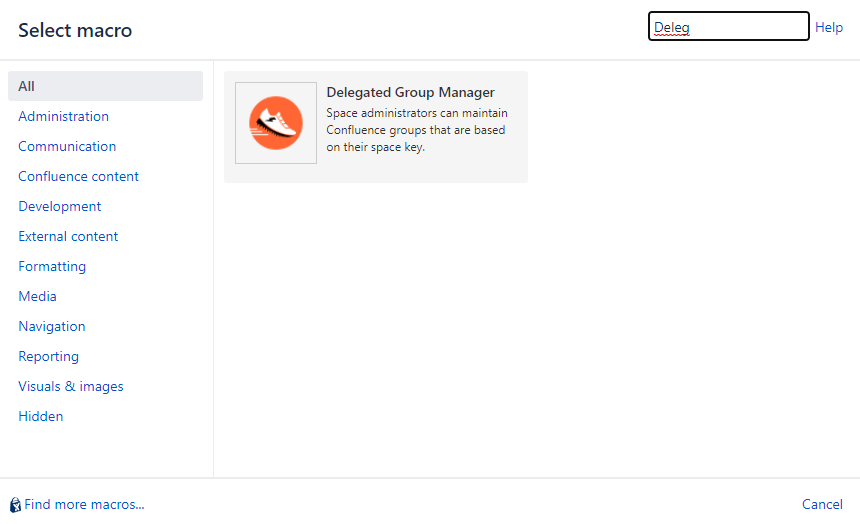Select the All category

[x=105, y=86]
